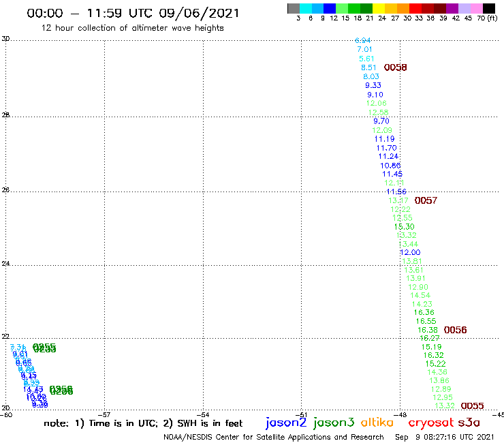
Task: Click the yellow swatch in the color scale
Action: [379, 8]
